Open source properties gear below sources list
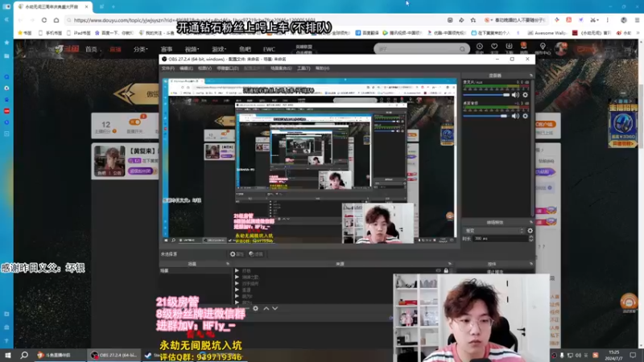 (255, 308)
